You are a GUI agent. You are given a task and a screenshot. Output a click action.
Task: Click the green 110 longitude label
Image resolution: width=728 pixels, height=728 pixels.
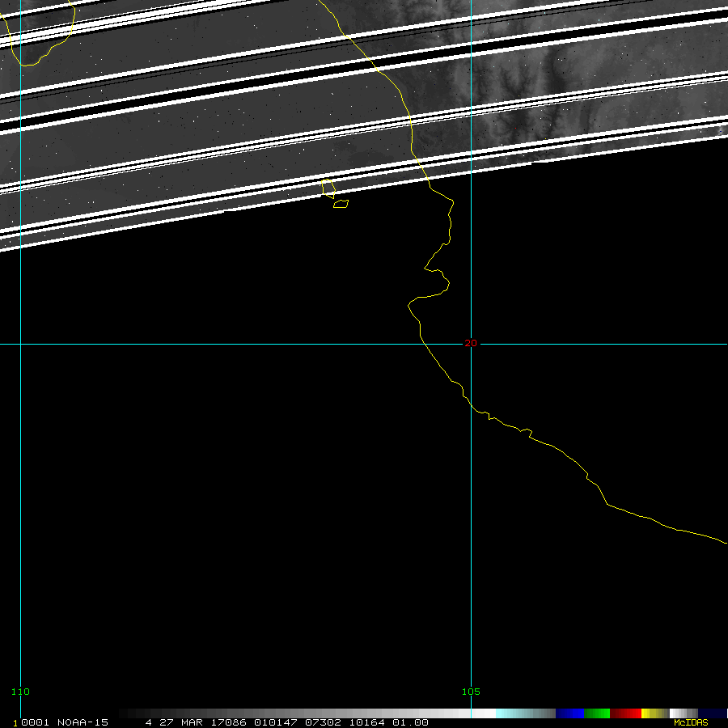pos(20,692)
